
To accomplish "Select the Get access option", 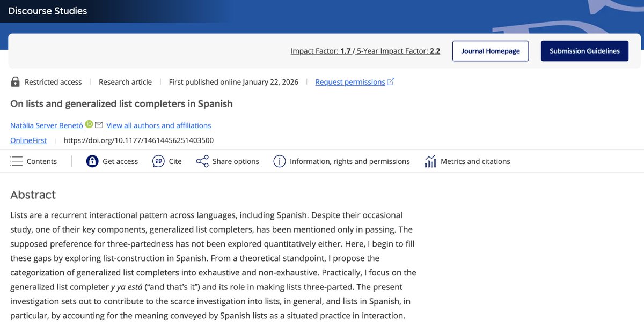I will tap(120, 161).
